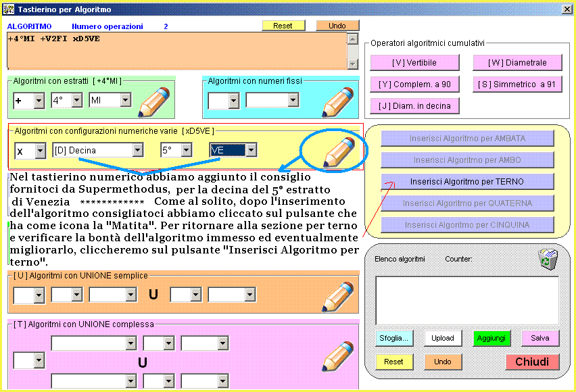Click the application icon in title bar
Viewport: 576px width, 392px height.
click(8, 9)
